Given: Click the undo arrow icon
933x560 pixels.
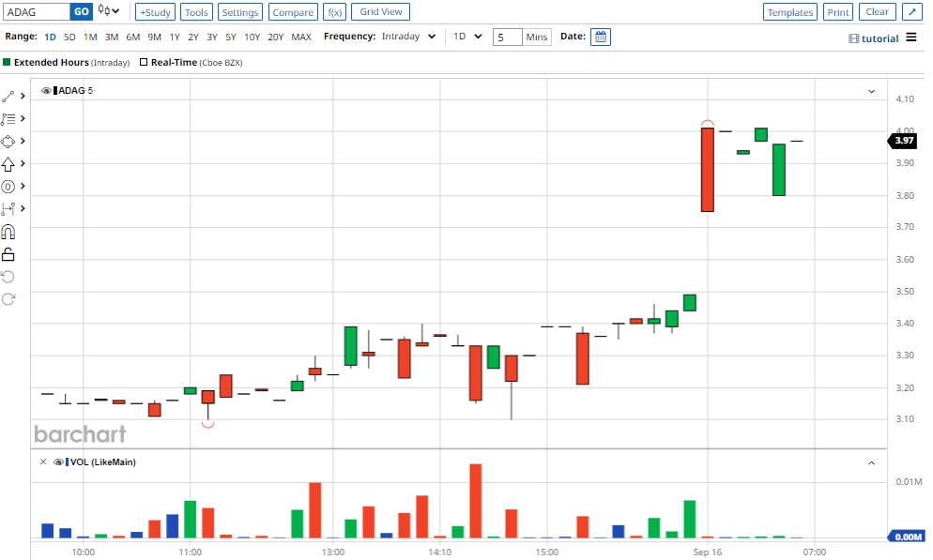Looking at the screenshot, I should [x=8, y=277].
